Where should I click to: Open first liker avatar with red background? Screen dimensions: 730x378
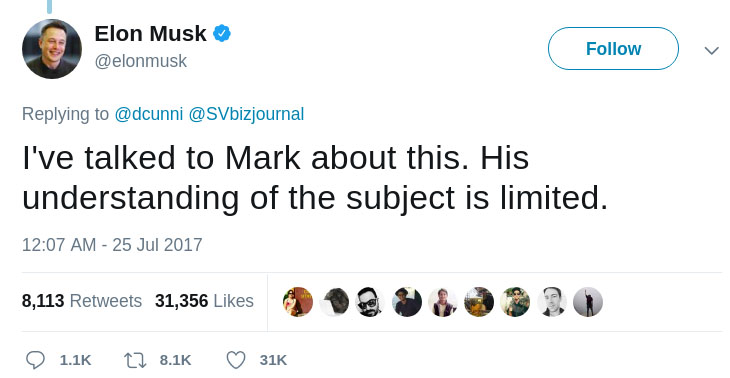coord(298,302)
